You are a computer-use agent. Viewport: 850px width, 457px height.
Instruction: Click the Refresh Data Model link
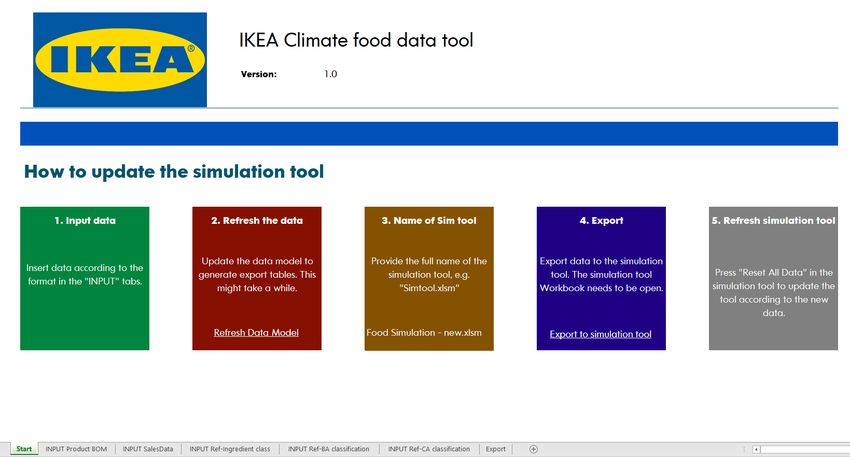pos(256,332)
